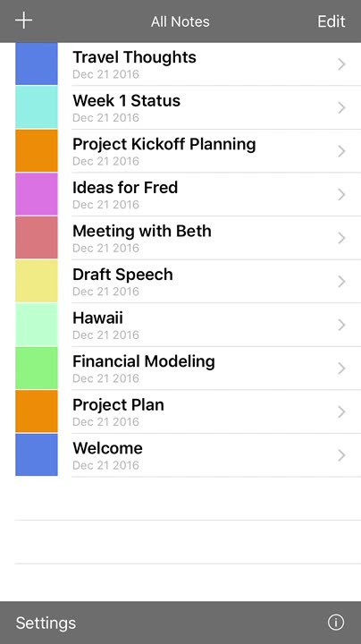Click the chevron for Welcome note
361x644 pixels.
pos(341,455)
